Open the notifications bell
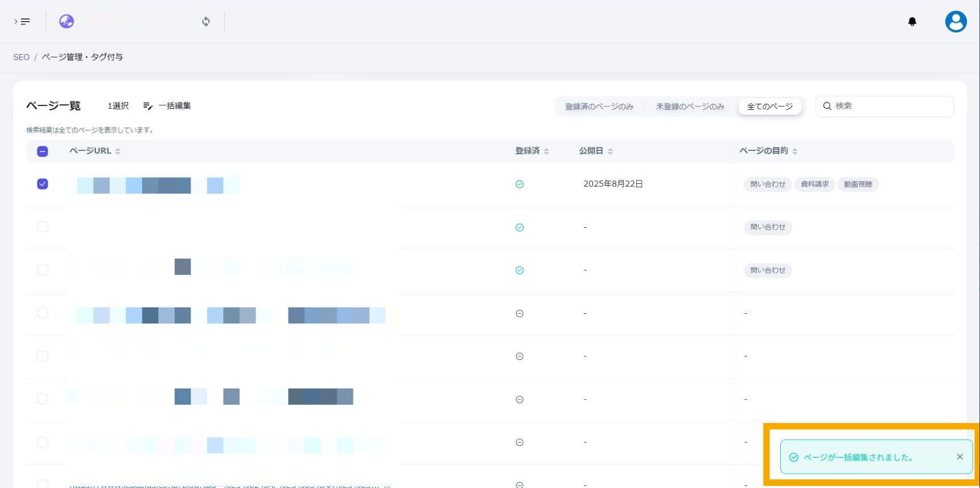The height and width of the screenshot is (488, 980). (x=912, y=22)
